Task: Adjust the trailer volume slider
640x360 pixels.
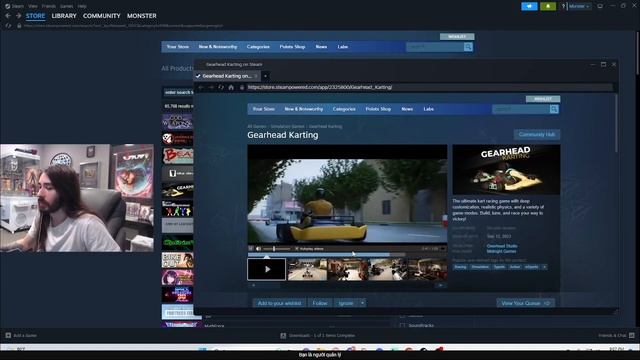Action: (276, 249)
